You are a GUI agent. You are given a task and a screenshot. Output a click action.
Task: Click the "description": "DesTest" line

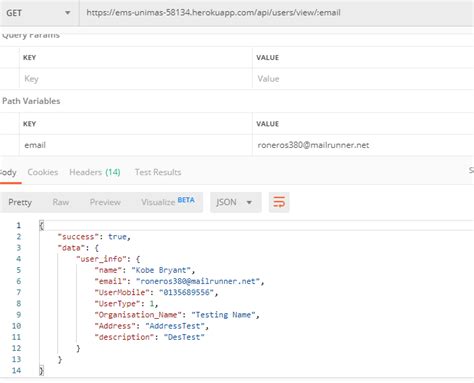click(149, 337)
